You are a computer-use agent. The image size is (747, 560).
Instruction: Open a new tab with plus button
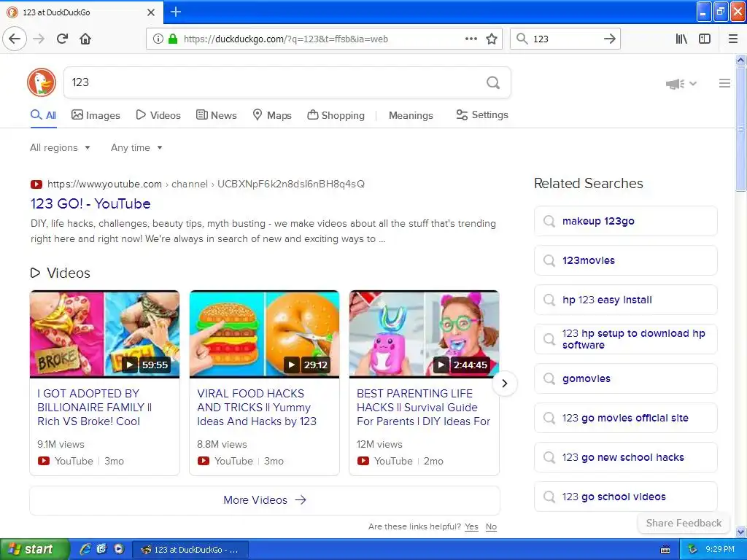pyautogui.click(x=176, y=12)
